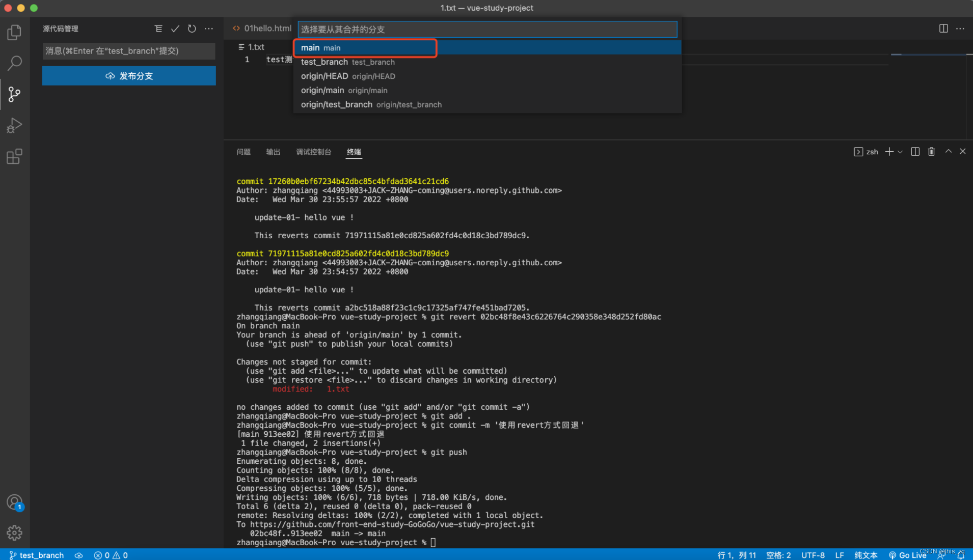Screen dimensions: 973x560
Task: Click the source control title 源代码管理
Action: [x=61, y=29]
